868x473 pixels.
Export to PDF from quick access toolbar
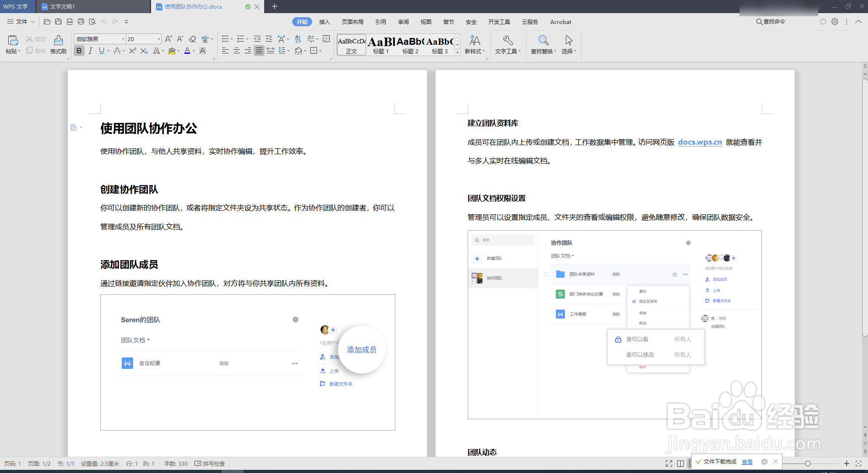coord(70,22)
